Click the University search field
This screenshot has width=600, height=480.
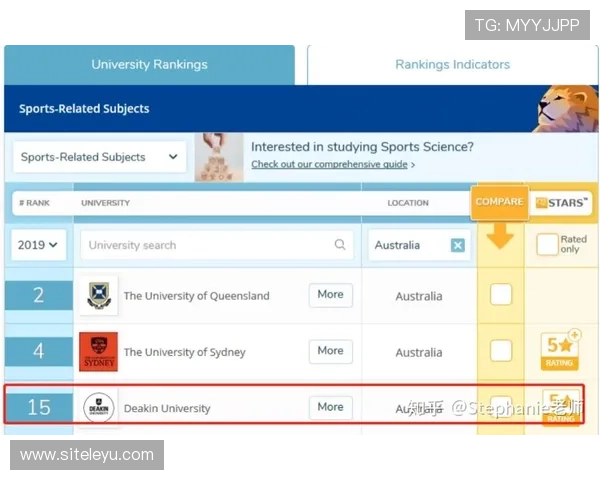[x=217, y=245]
